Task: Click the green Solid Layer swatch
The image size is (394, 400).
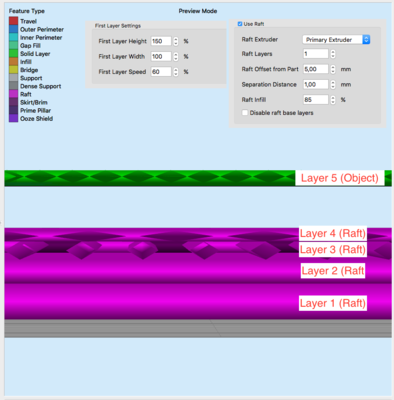Action: pos(13,53)
